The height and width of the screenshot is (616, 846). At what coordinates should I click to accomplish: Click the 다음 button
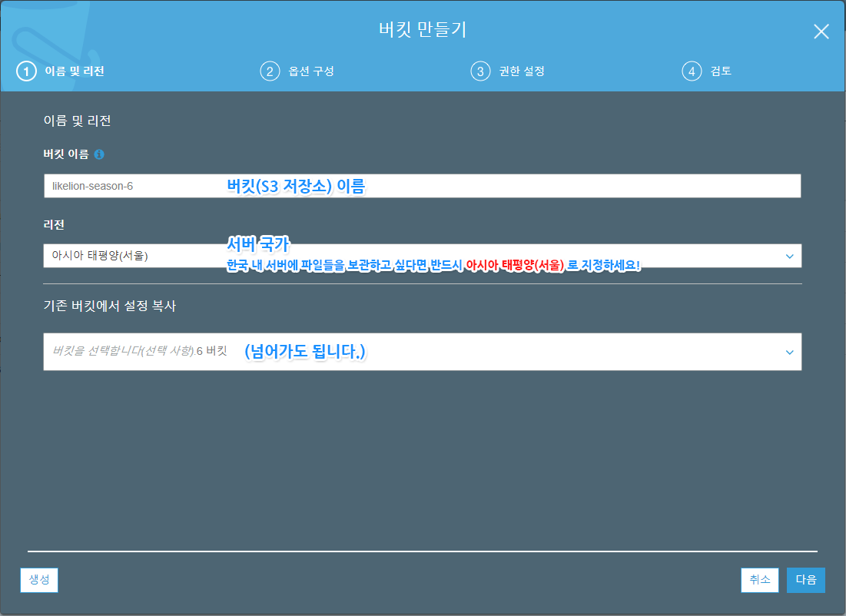tap(806, 580)
